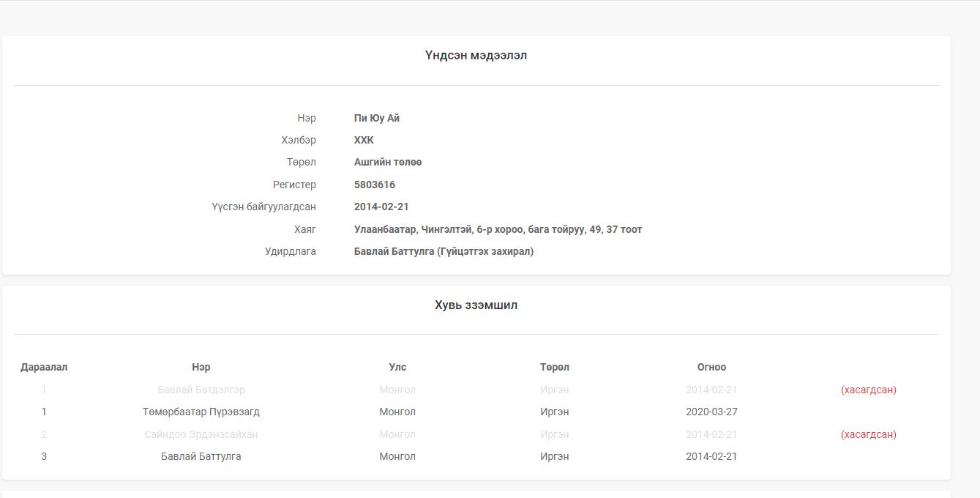Select the company name "Пи Юу Ай"

pyautogui.click(x=376, y=118)
